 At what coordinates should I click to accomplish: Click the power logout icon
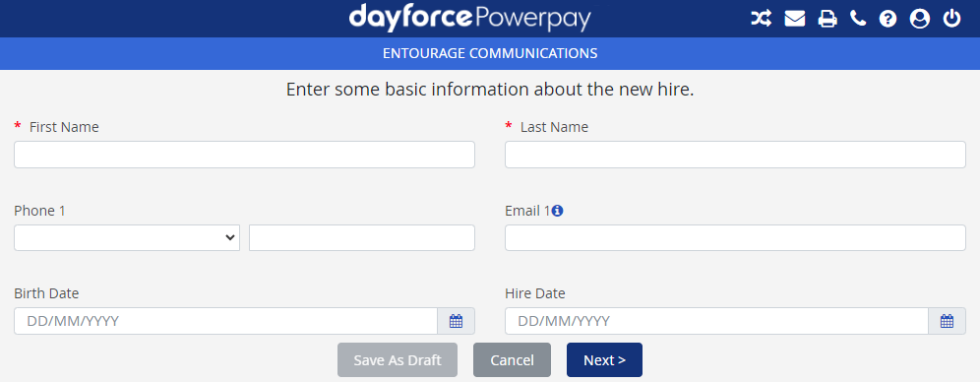point(951,19)
